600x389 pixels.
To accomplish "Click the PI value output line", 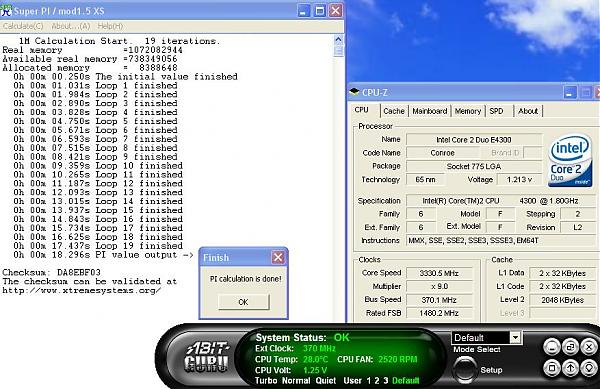I will (103, 255).
